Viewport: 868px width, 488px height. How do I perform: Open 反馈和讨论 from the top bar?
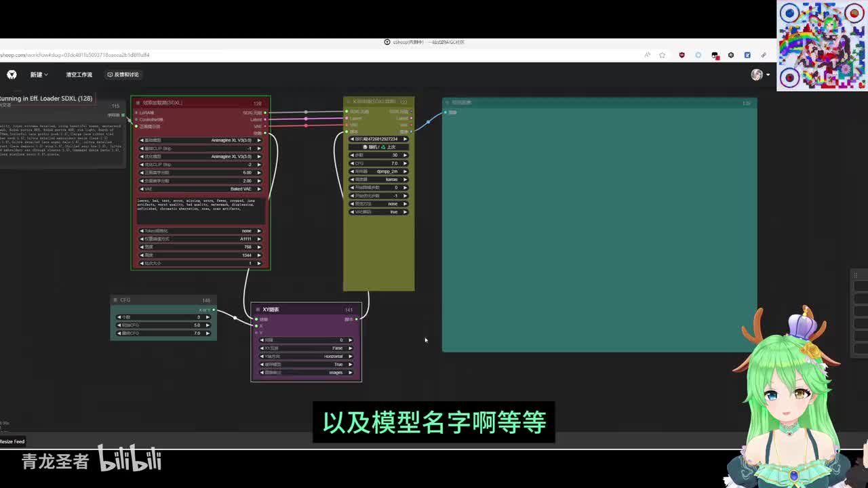[x=123, y=75]
